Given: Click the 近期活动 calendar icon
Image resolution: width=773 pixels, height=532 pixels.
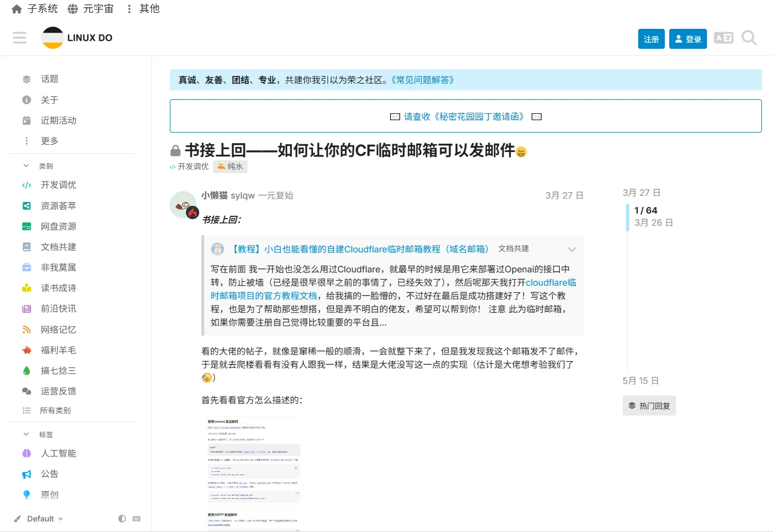Looking at the screenshot, I should (27, 120).
